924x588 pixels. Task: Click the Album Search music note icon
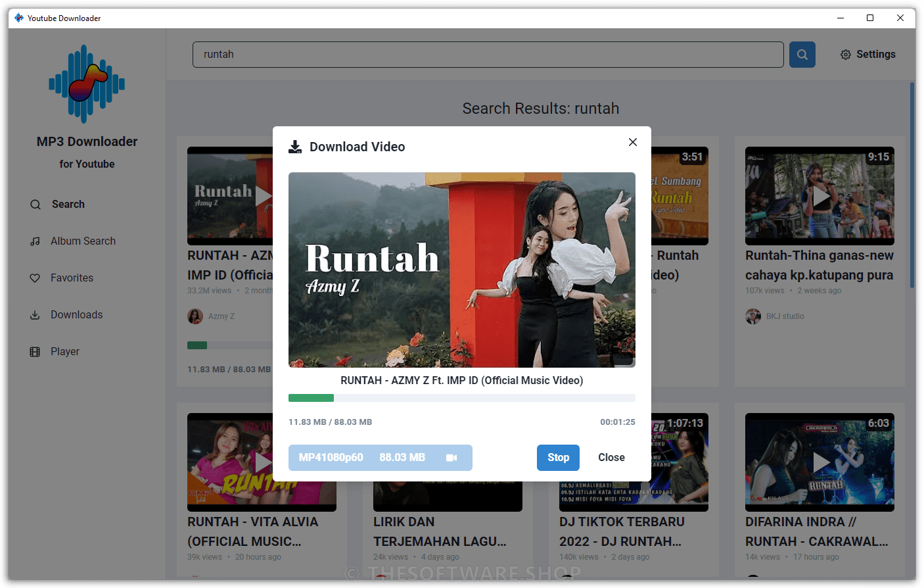(35, 241)
